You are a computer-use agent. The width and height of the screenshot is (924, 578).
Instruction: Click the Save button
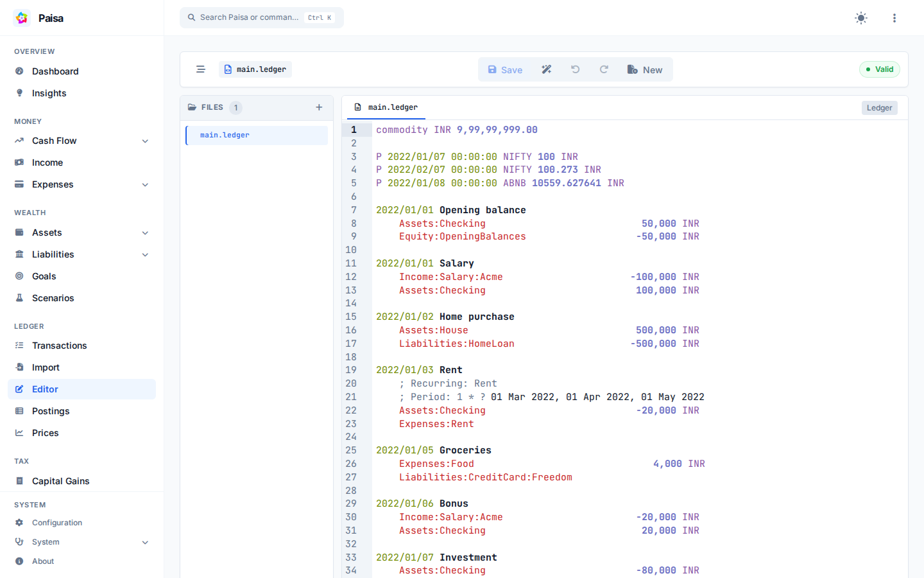(505, 69)
